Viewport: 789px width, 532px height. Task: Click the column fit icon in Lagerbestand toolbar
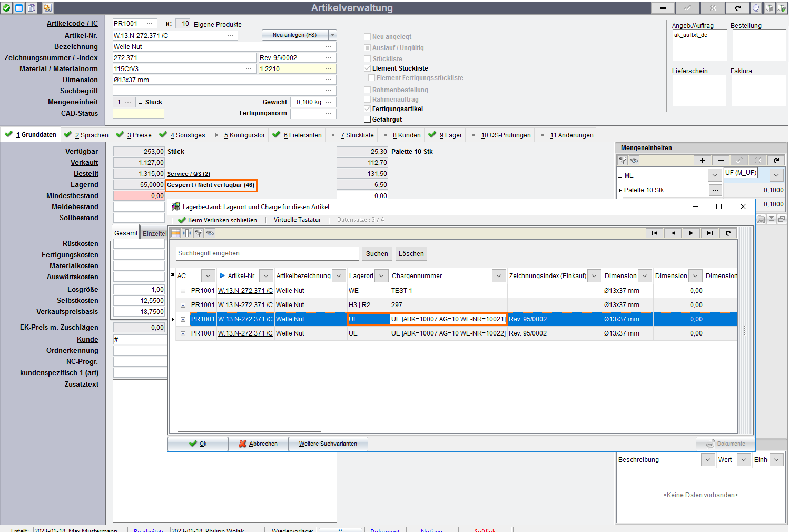187,233
